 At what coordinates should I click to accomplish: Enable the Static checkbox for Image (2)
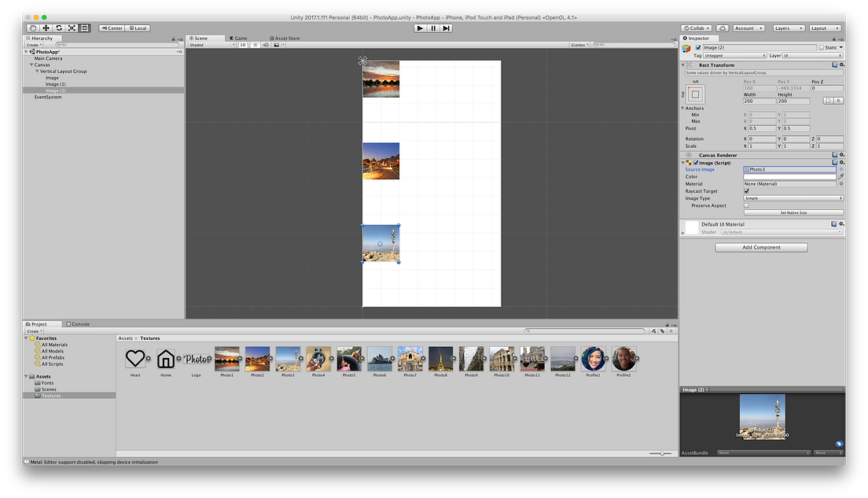(822, 48)
